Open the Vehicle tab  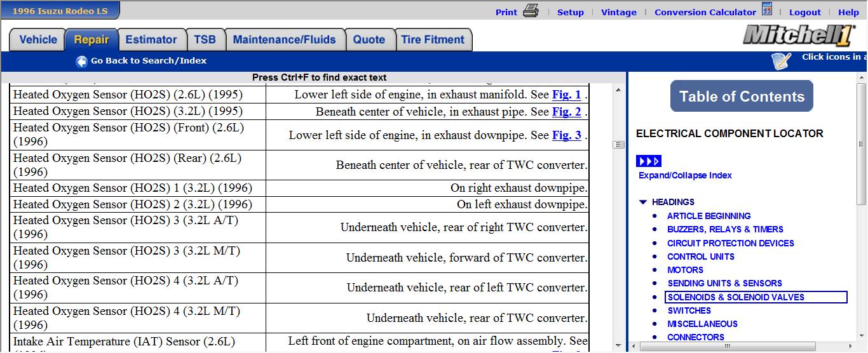tap(38, 39)
